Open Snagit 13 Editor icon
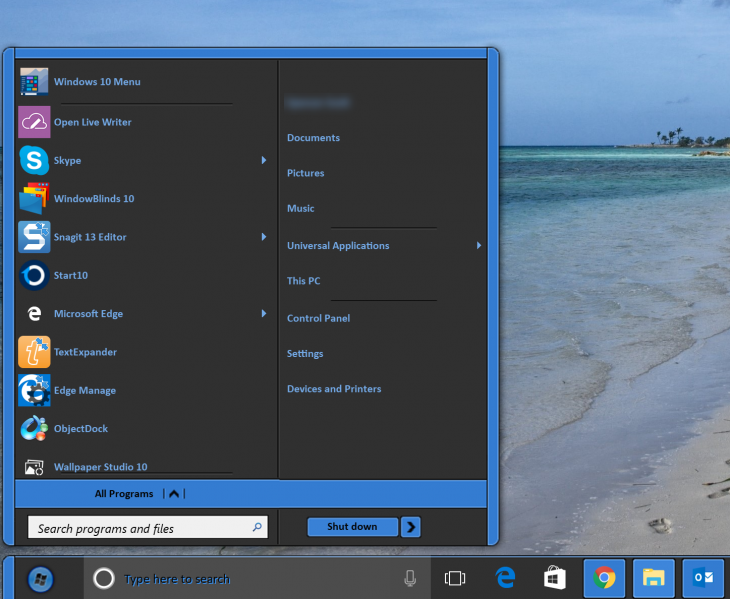 pos(34,237)
